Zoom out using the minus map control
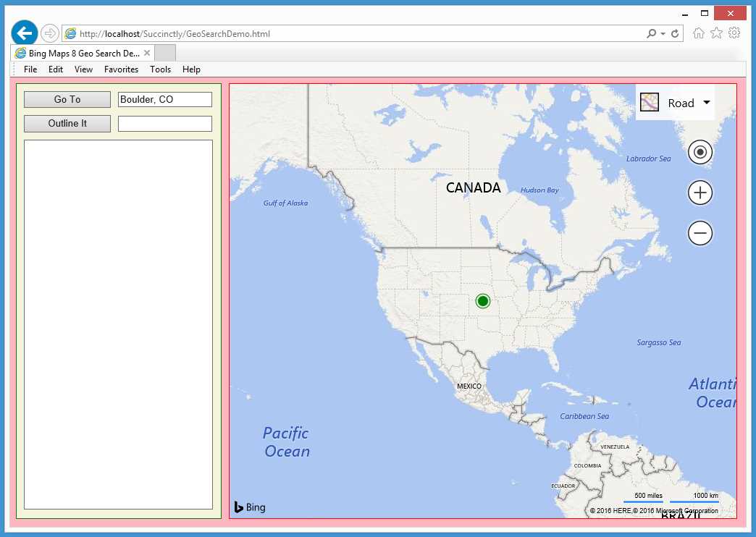Viewport: 756px width, 537px height. pyautogui.click(x=700, y=233)
